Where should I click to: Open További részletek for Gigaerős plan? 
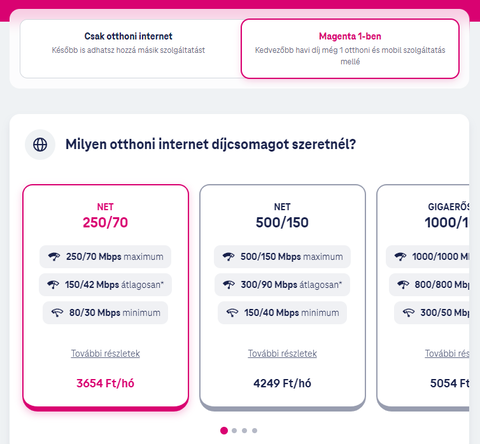(447, 353)
